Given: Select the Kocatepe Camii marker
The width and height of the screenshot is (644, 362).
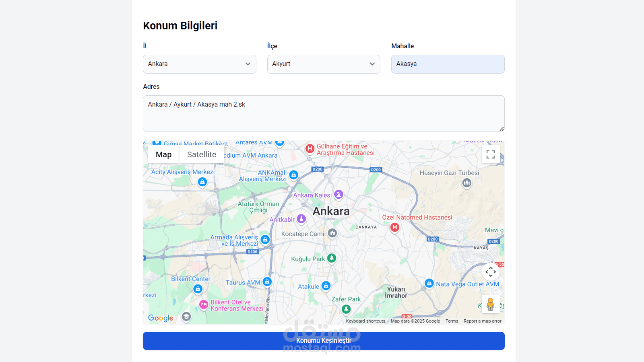Looking at the screenshot, I should [x=332, y=233].
